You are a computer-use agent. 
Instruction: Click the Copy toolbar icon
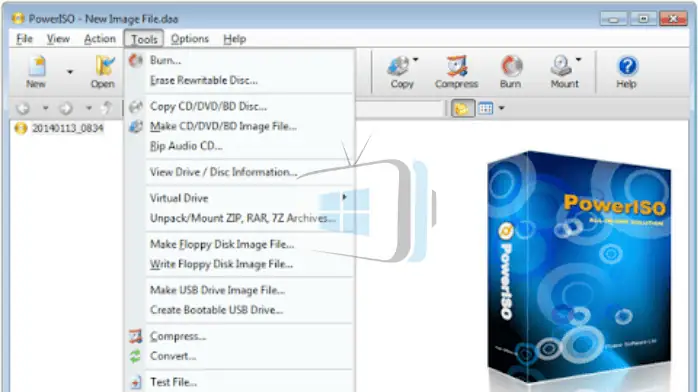[401, 72]
